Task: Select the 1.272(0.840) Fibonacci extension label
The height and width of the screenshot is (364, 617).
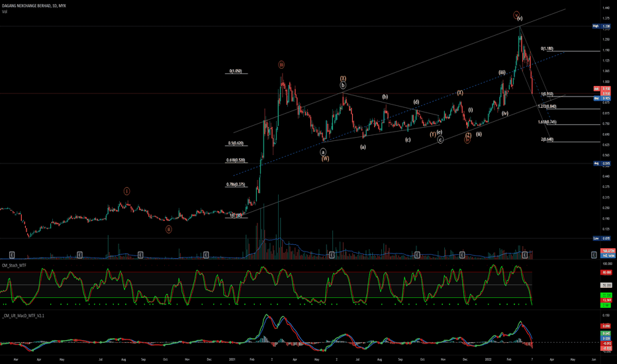Action: click(547, 107)
